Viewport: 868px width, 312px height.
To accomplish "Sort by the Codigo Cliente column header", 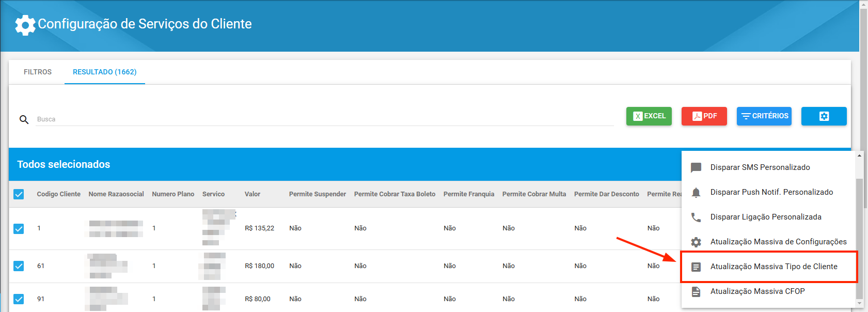I will pos(59,194).
